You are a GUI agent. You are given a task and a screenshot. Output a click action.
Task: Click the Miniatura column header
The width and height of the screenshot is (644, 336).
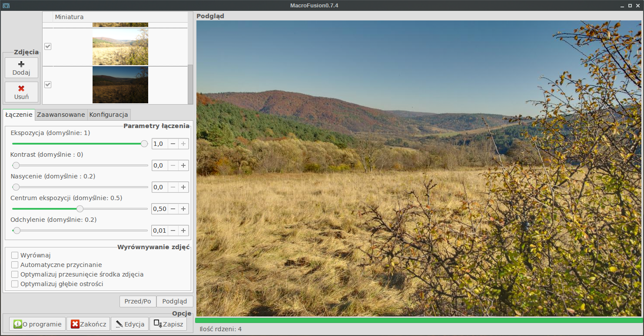(x=120, y=17)
